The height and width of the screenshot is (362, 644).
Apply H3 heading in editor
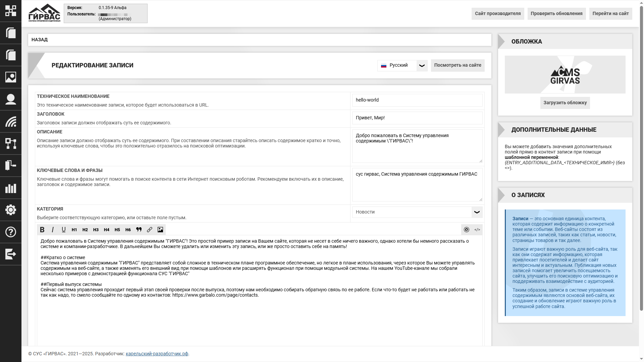click(x=96, y=230)
